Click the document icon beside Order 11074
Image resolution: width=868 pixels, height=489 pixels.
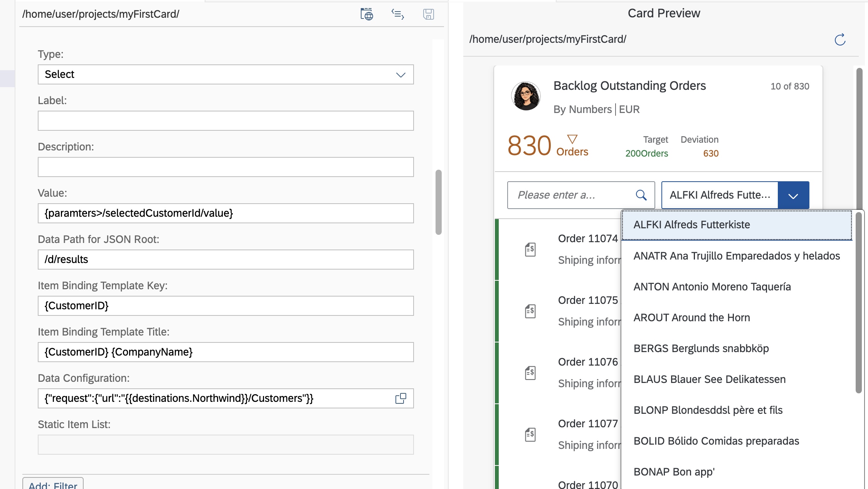pyautogui.click(x=530, y=249)
